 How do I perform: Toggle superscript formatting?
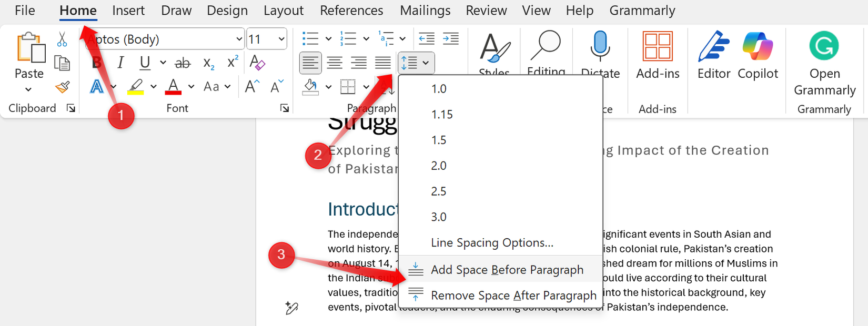pos(233,62)
